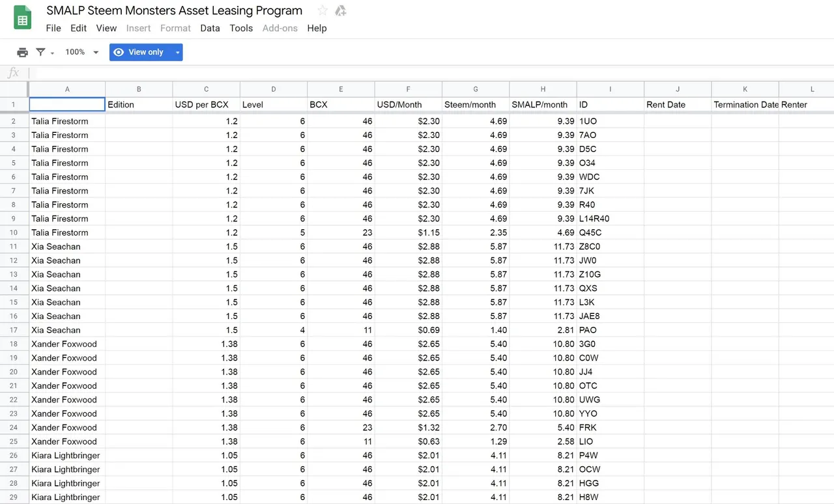This screenshot has height=504, width=834.
Task: Open the 100% zoom dropdown
Action: 82,52
